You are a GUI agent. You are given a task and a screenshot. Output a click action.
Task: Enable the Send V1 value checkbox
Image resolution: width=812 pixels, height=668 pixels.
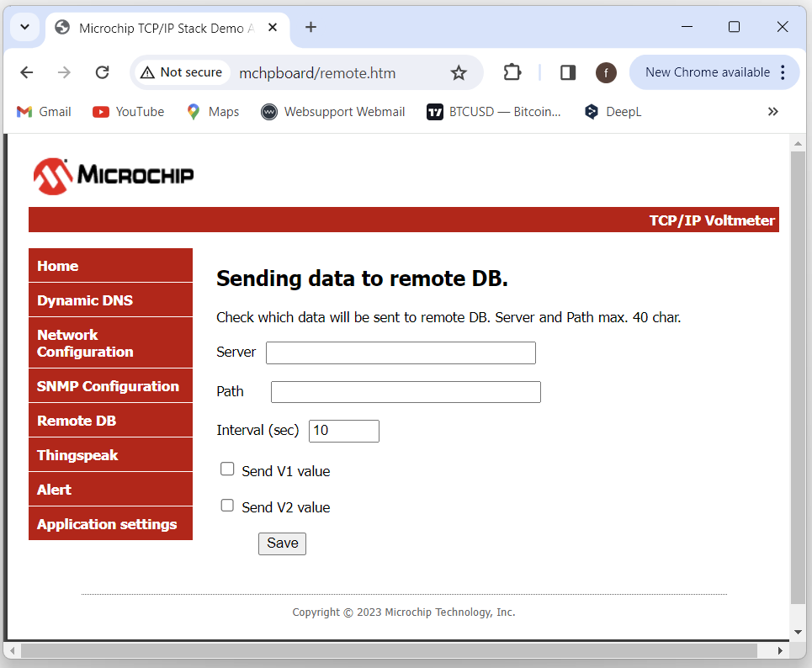(x=227, y=469)
